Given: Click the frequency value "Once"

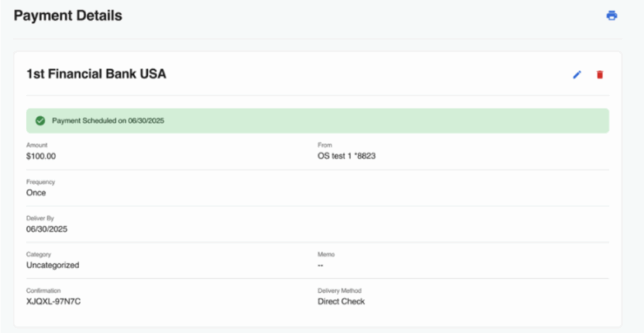Looking at the screenshot, I should [36, 193].
